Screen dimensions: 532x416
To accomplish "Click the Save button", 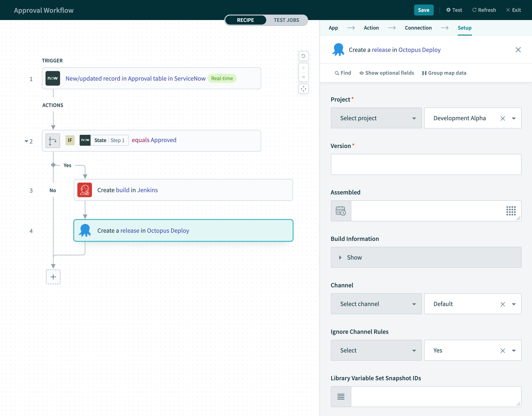I will (423, 10).
